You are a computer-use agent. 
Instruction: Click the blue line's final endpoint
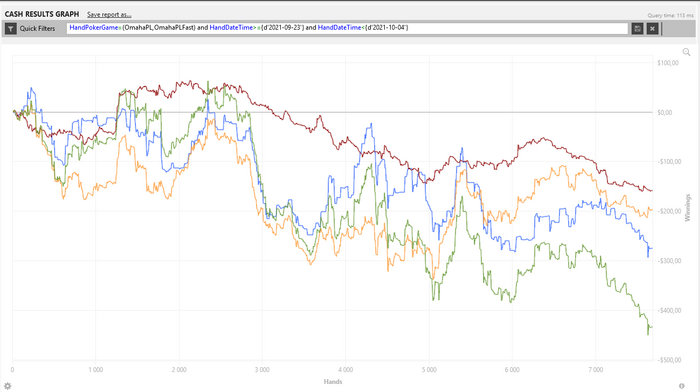652,248
